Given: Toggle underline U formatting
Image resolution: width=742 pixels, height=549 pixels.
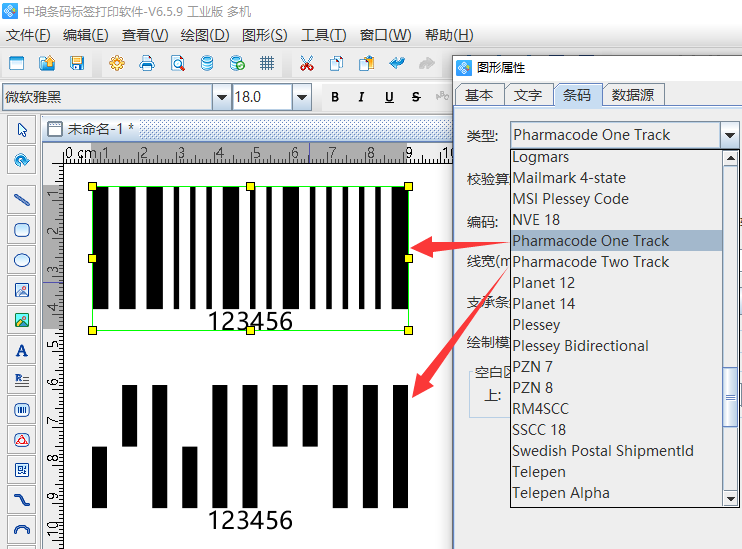Looking at the screenshot, I should [x=389, y=97].
